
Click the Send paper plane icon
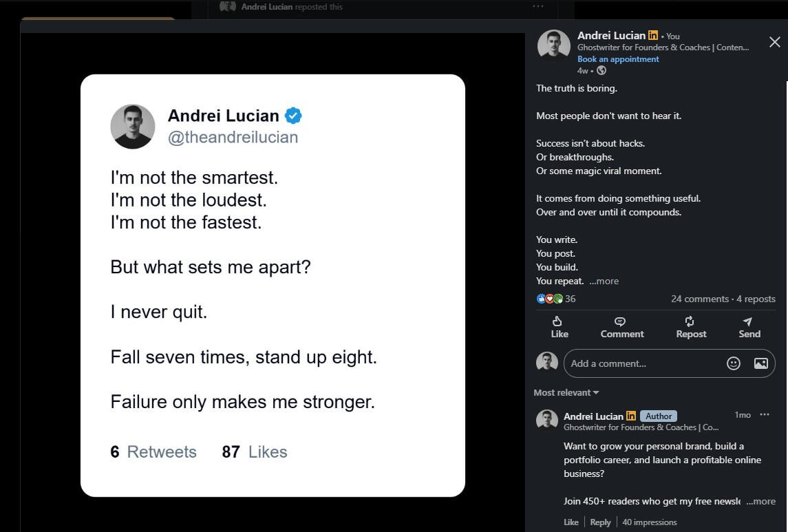pyautogui.click(x=748, y=321)
